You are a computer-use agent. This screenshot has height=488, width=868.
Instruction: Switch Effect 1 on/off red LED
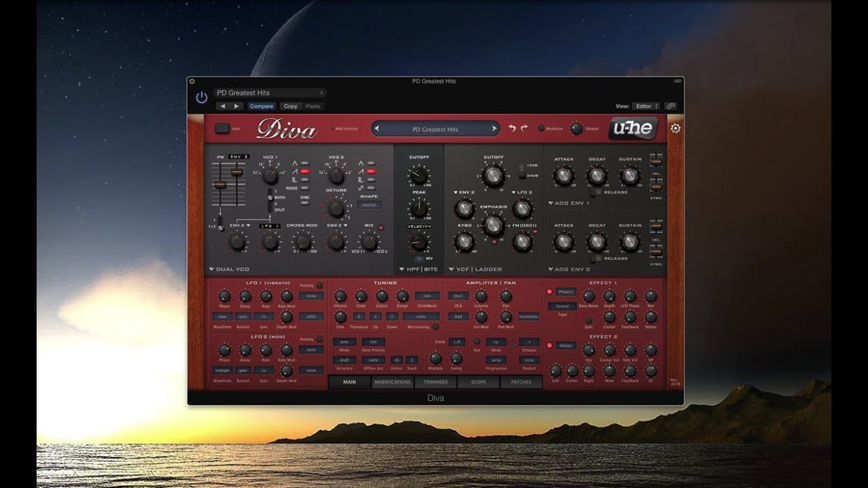pyautogui.click(x=549, y=291)
